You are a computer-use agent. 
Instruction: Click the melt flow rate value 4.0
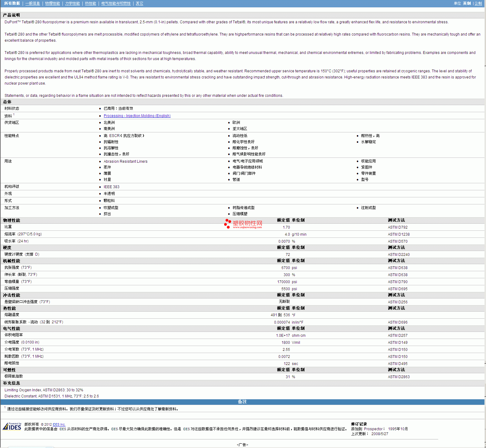[287, 234]
